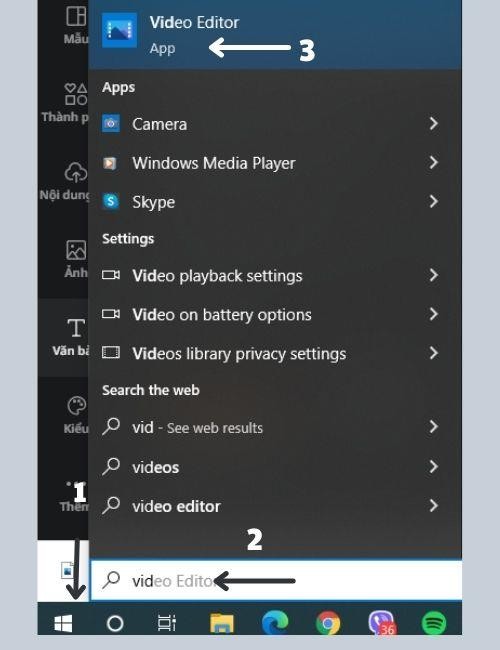
Task: Click the Skype icon
Action: pyautogui.click(x=111, y=201)
